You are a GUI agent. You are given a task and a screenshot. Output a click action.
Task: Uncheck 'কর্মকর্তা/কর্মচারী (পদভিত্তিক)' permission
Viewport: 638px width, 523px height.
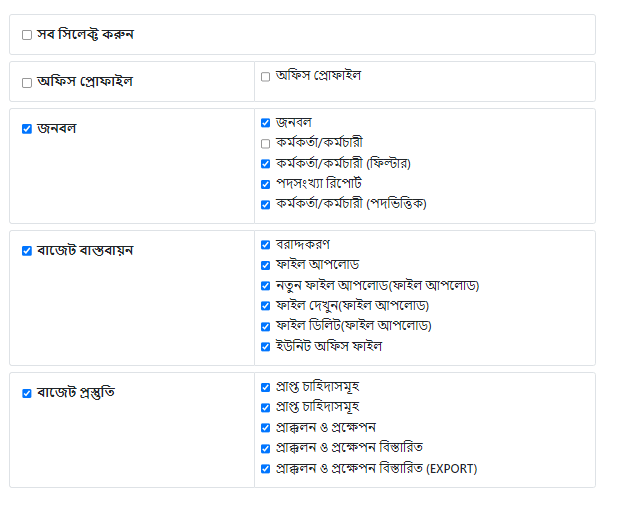[x=266, y=204]
